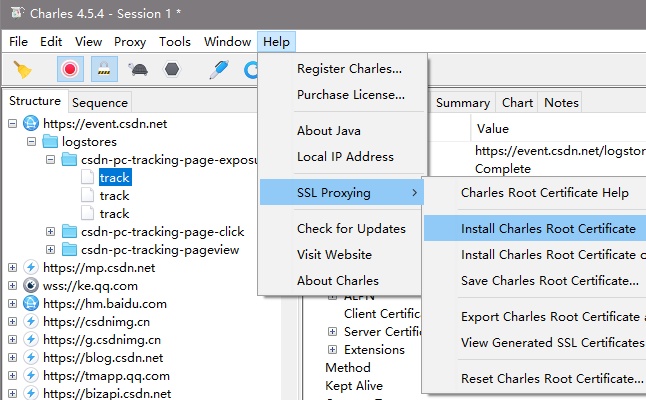Expand the https://g.csdnimg.cn host
Image resolution: width=646 pixels, height=400 pixels.
pos(12,339)
